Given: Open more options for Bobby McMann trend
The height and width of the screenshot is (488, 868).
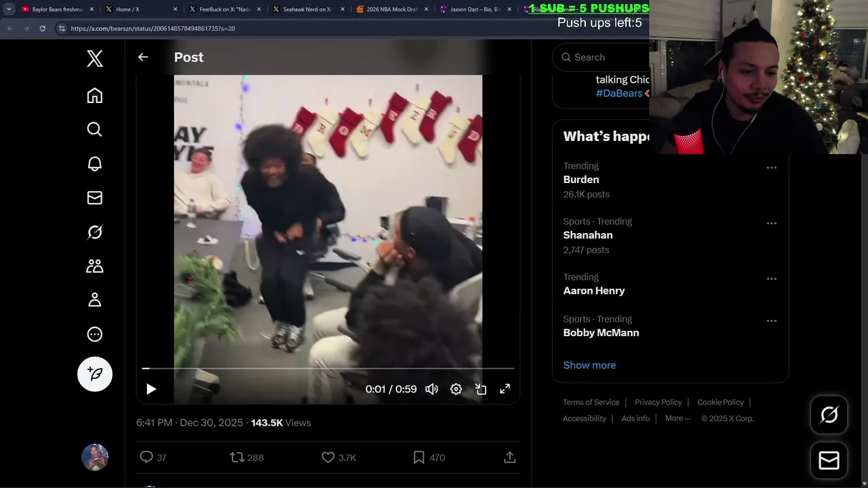Looking at the screenshot, I should 772,321.
